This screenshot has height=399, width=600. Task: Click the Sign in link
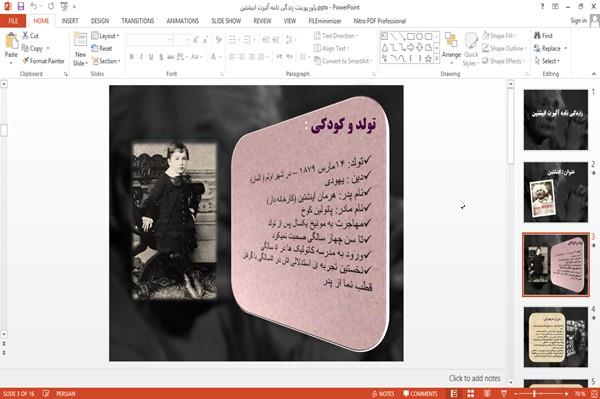point(578,21)
